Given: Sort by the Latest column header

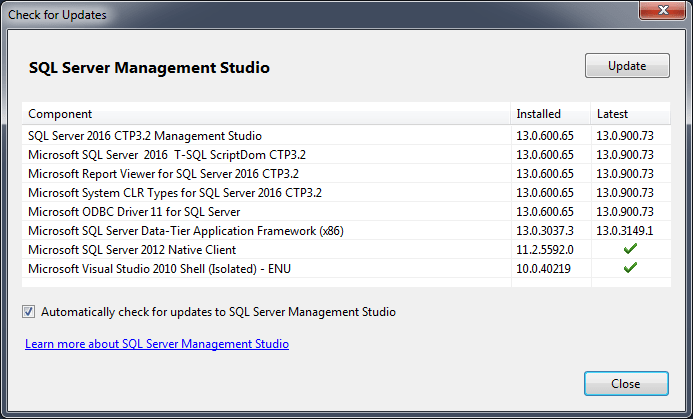Looking at the screenshot, I should (612, 114).
